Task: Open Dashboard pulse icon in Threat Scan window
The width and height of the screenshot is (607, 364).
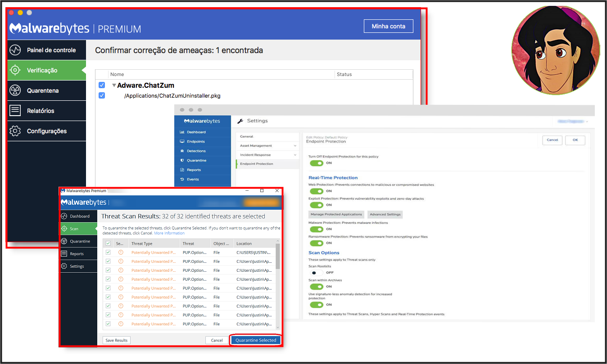Action: tap(64, 216)
